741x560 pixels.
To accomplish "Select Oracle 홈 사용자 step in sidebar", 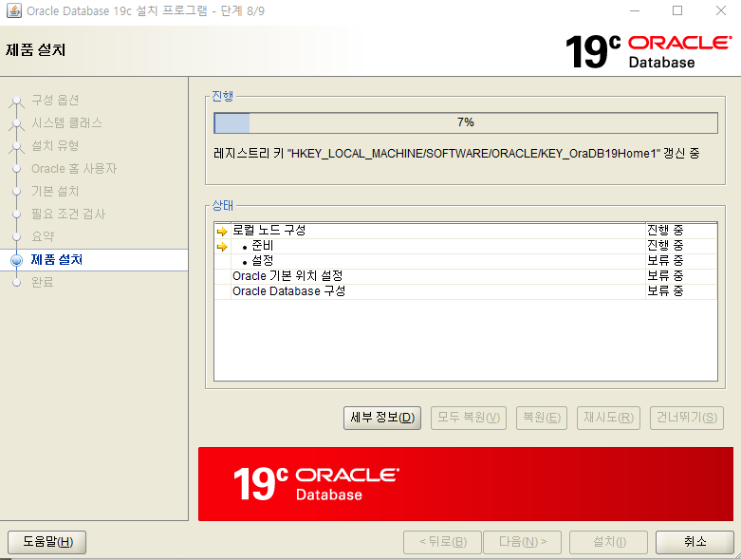I will point(74,169).
